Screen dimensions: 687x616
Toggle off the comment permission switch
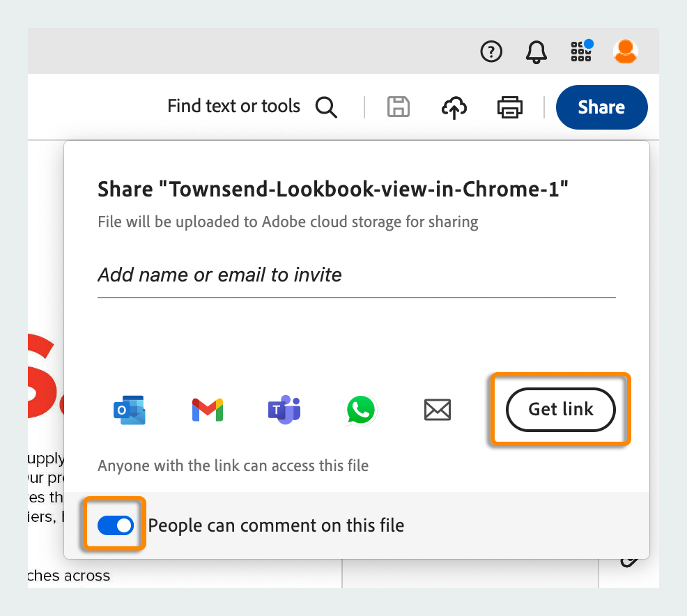tap(115, 525)
